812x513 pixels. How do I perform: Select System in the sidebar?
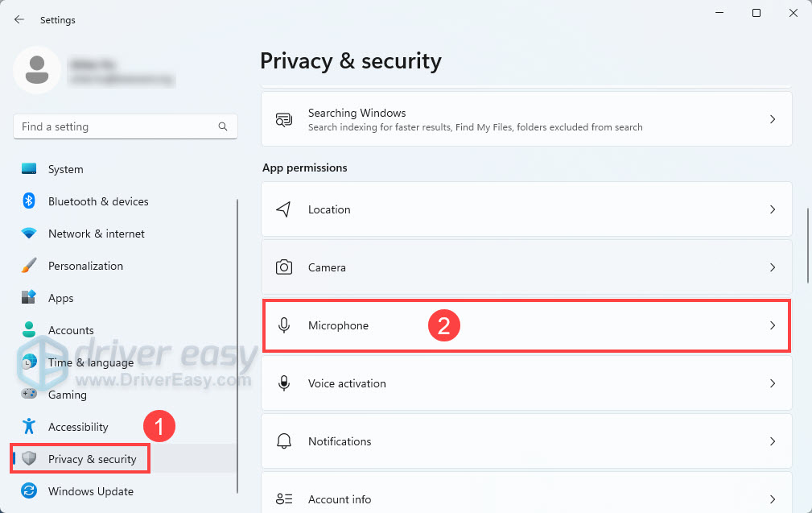pyautogui.click(x=65, y=169)
